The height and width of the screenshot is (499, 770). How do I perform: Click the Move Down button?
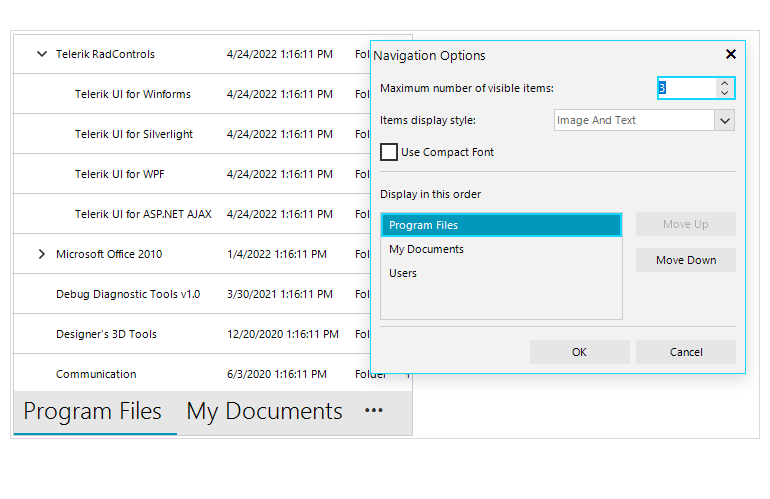point(686,260)
